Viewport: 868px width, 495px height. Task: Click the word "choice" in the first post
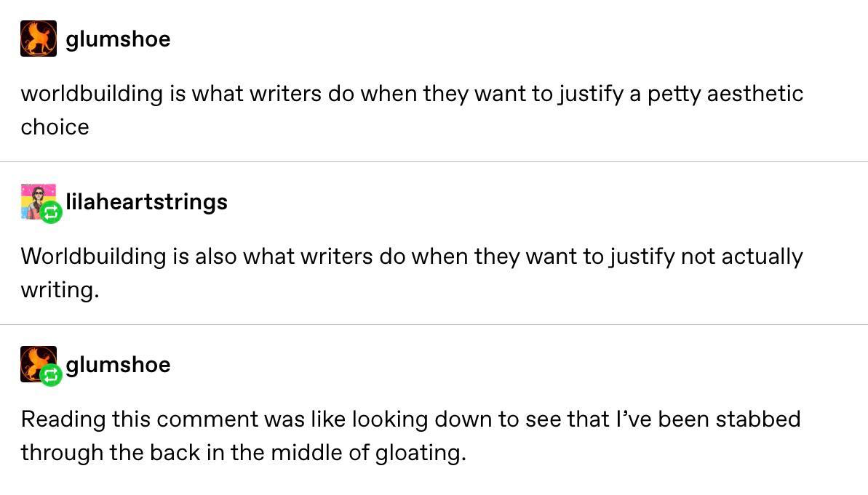[x=55, y=127]
